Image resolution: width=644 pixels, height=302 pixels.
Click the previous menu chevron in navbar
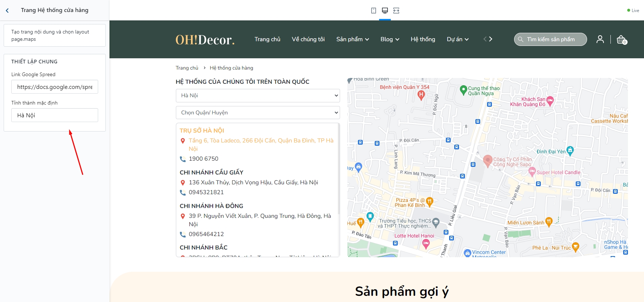[x=485, y=39]
